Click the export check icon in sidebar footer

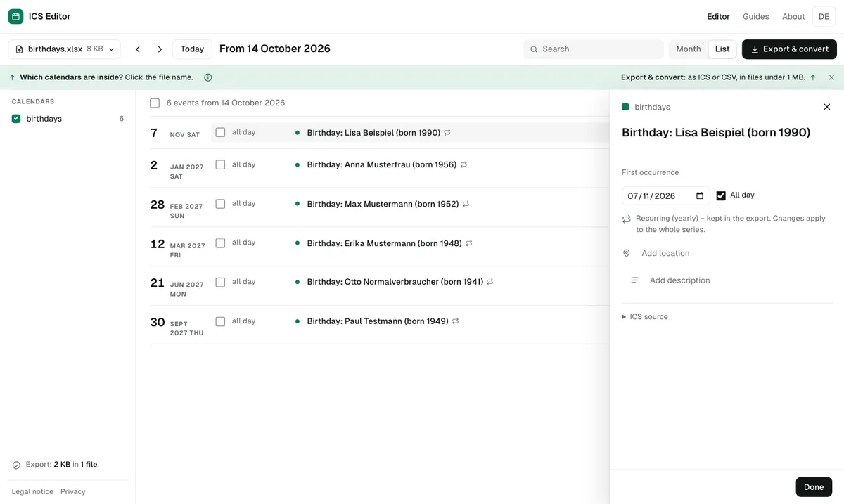click(16, 465)
